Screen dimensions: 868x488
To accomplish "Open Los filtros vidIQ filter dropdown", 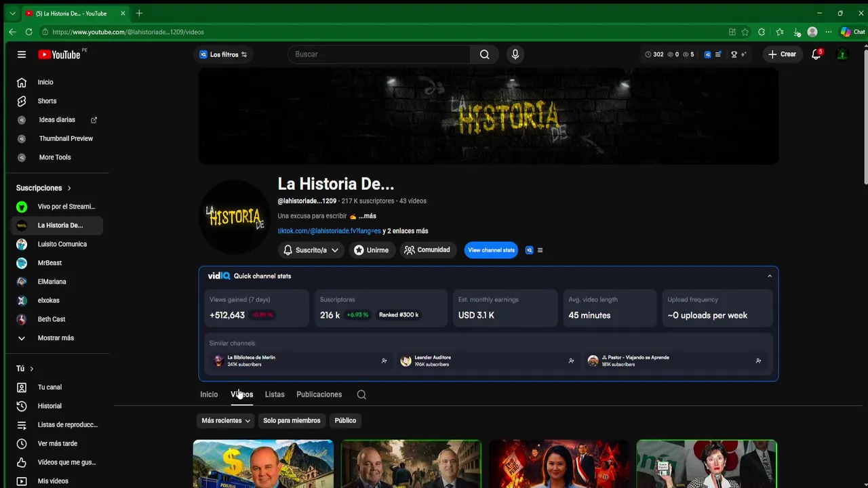I will [223, 54].
